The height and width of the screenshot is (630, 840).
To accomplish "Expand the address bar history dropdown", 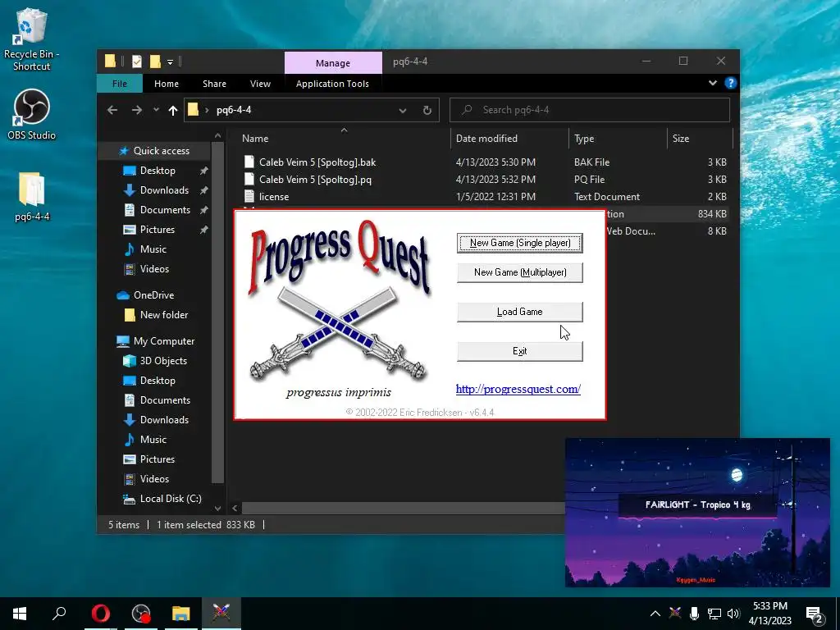I will pos(402,111).
